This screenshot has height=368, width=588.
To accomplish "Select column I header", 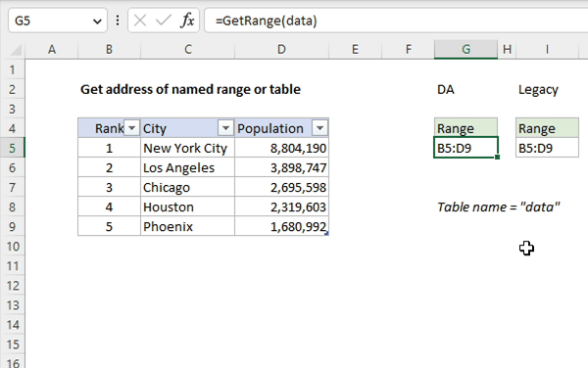I will tap(547, 49).
